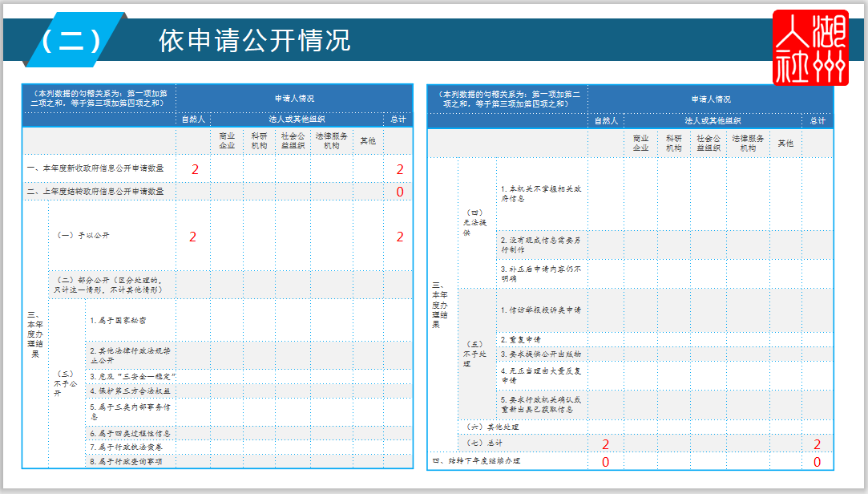The image size is (868, 494).
Task: Select 自然人 column header in the left table
Action: click(193, 119)
